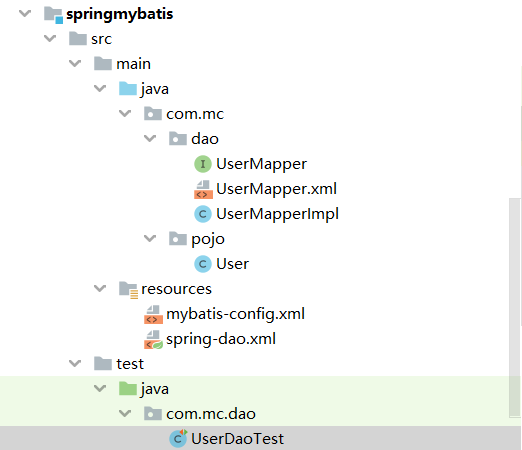Viewport: 522px width, 450px height.
Task: Select the com.mc.dao test package
Action: click(211, 414)
